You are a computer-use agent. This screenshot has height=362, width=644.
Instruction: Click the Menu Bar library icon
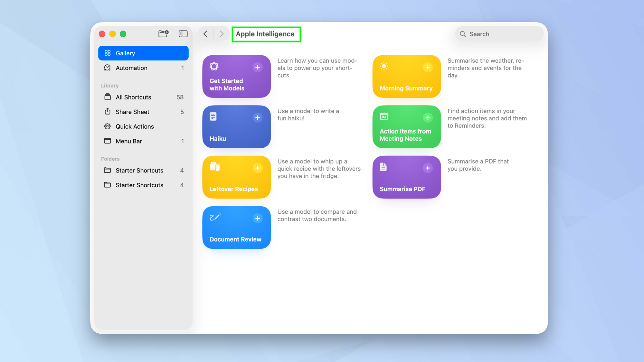(108, 141)
